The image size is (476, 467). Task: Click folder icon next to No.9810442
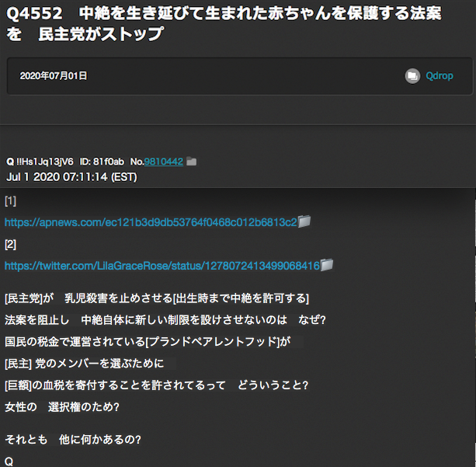[191, 162]
